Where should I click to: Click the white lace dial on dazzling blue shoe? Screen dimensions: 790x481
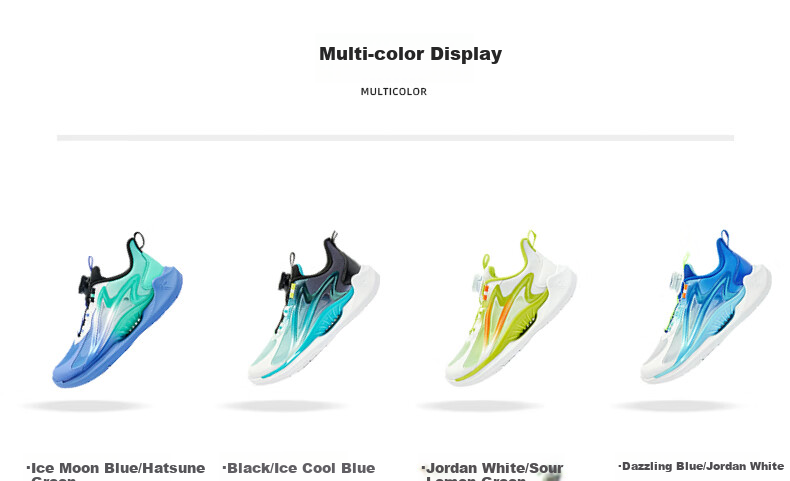tap(675, 282)
